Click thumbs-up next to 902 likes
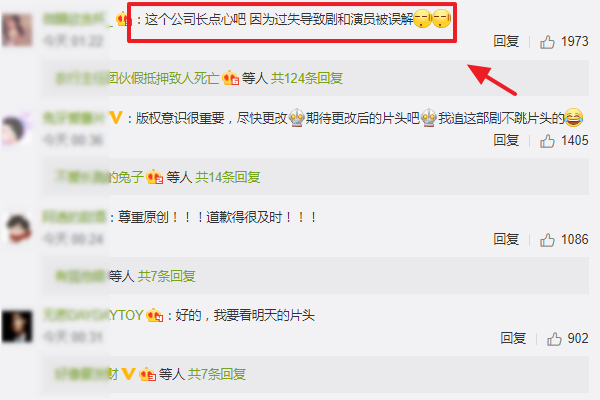 pos(554,339)
